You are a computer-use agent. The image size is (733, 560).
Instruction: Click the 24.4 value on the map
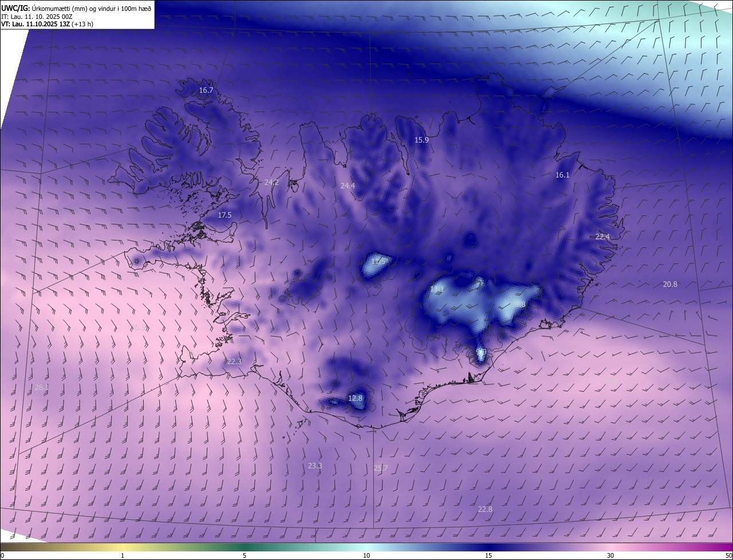[x=348, y=186]
